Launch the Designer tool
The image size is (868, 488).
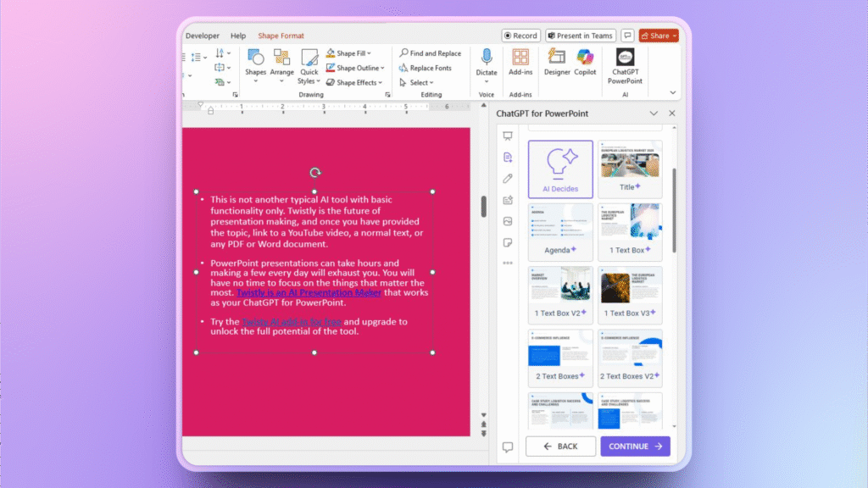pyautogui.click(x=555, y=64)
